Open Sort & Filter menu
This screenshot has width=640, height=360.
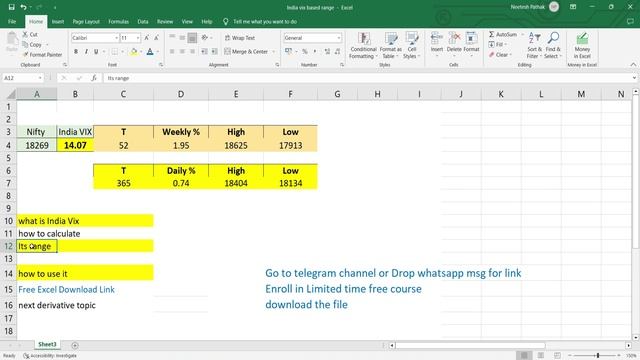534,46
